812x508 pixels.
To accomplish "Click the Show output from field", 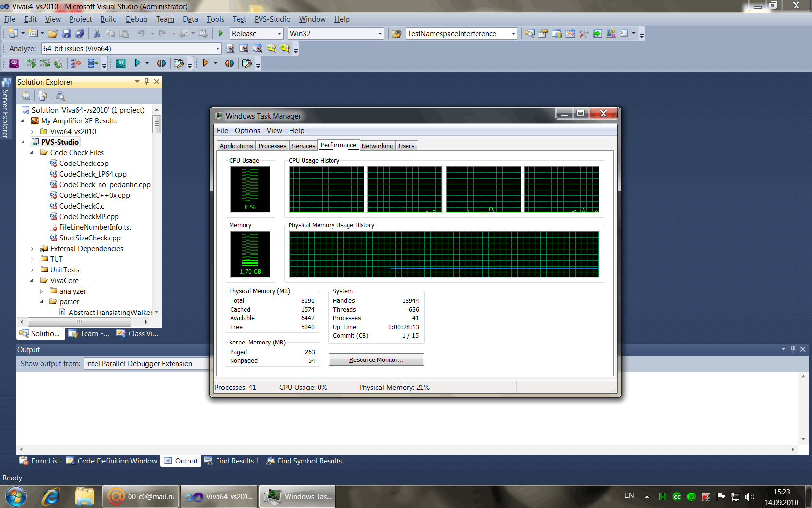I will coord(146,364).
